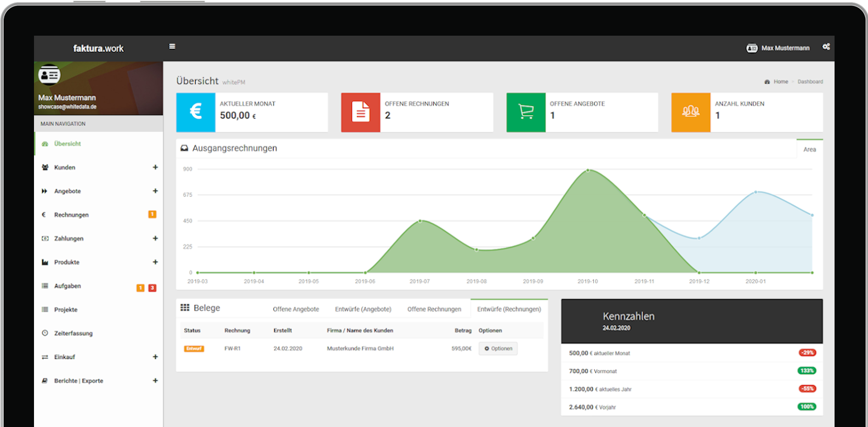This screenshot has height=427, width=868.
Task: Click the blue chart point at 2020-01
Action: [x=756, y=192]
